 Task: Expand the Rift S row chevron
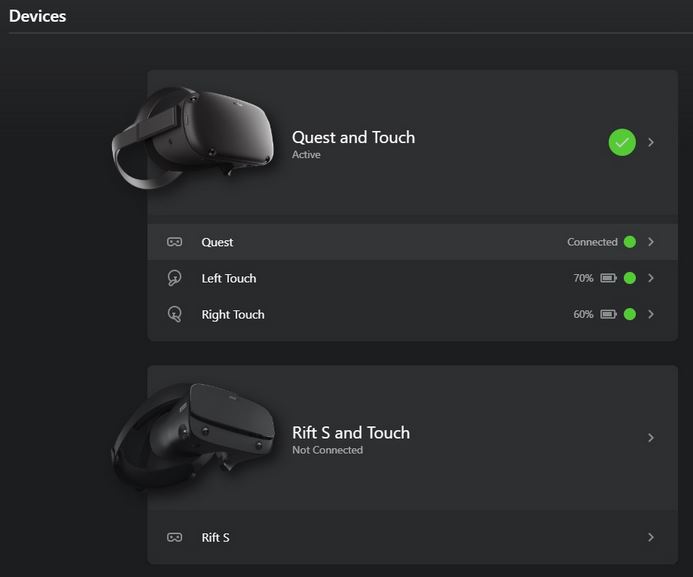pos(651,537)
